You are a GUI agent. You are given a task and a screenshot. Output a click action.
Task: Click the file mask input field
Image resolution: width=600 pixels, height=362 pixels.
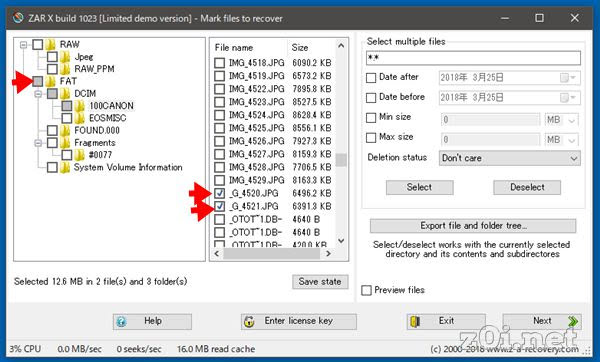(x=473, y=58)
